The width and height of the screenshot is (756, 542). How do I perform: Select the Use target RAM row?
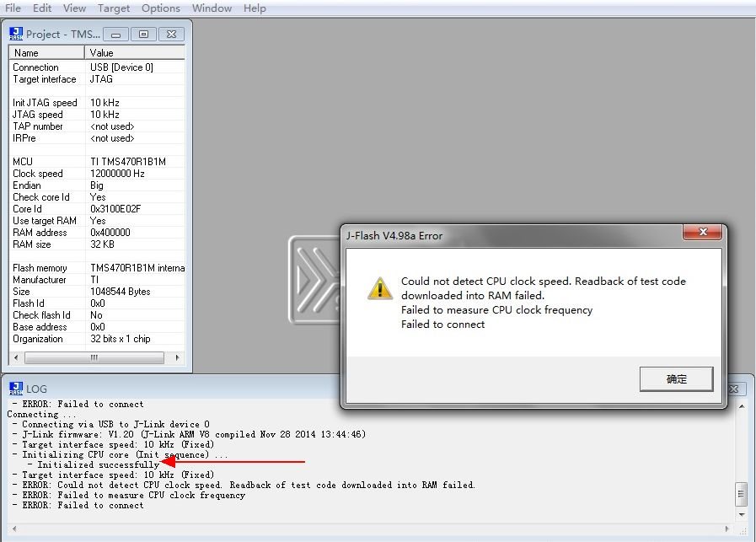96,220
